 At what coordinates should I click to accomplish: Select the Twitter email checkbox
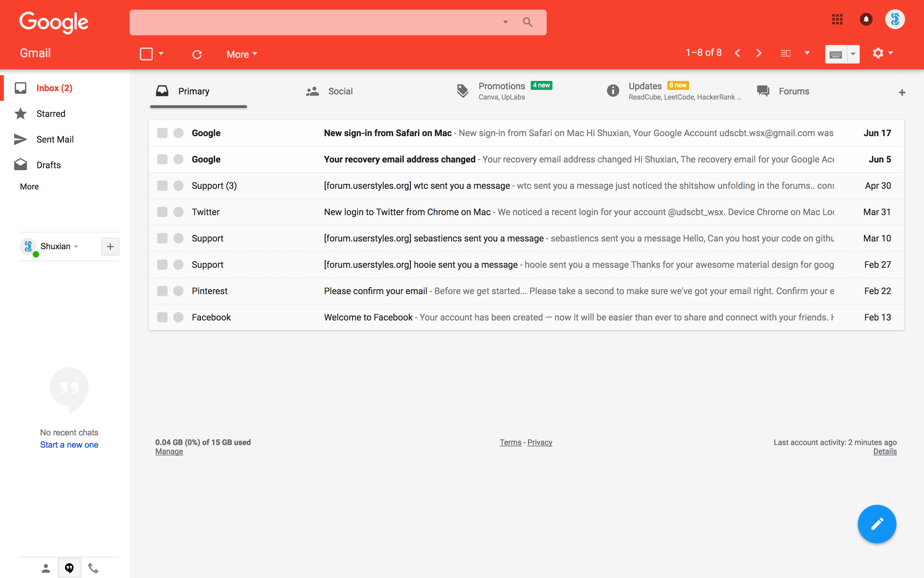pos(162,212)
